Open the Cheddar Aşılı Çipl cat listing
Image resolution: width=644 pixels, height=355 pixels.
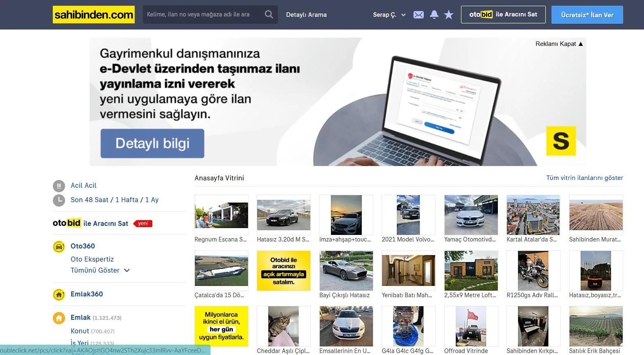284,326
